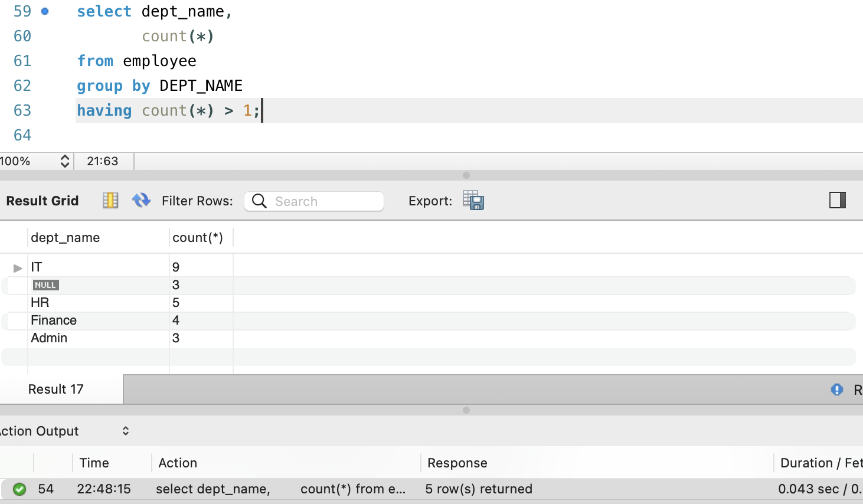
Task: Click the magnifier icon in search box
Action: pos(259,201)
